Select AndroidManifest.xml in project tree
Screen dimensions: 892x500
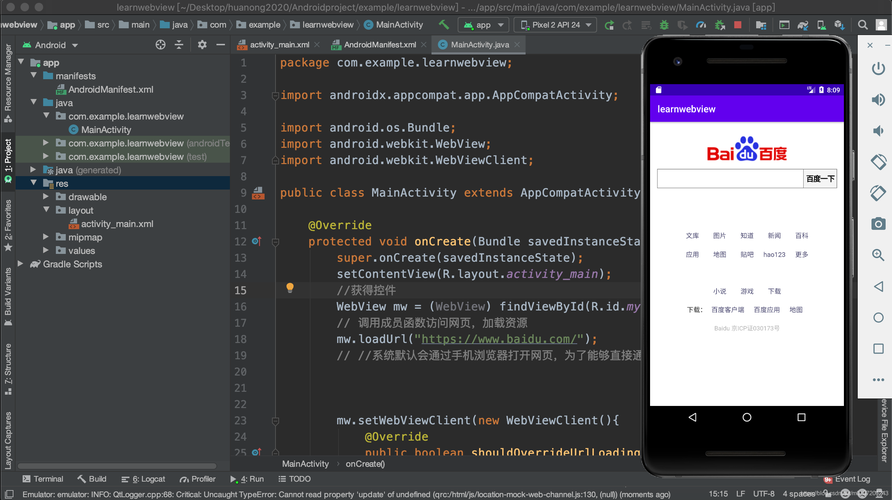[x=104, y=89]
